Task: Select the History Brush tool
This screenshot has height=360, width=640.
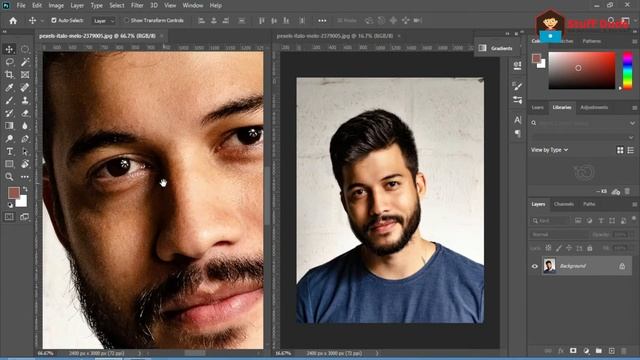Action: coord(9,113)
